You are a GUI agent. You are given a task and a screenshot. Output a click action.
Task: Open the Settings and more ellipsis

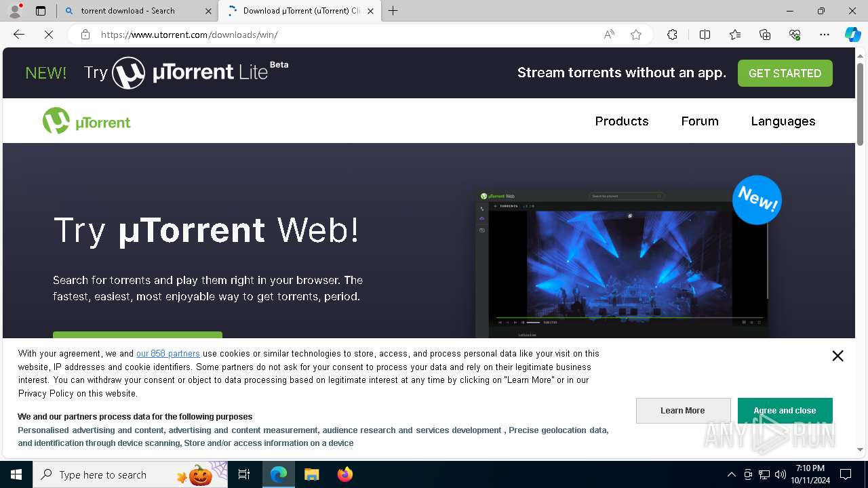pos(825,35)
